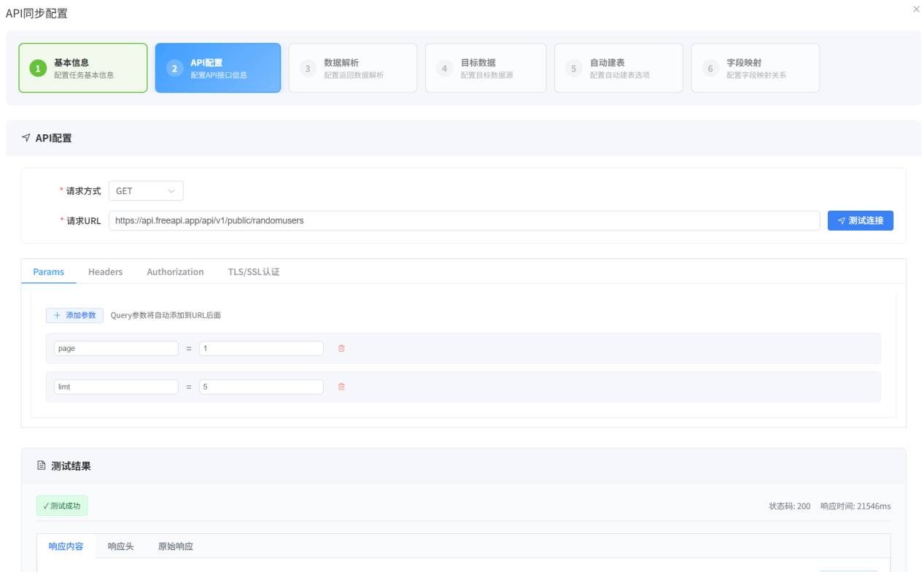This screenshot has height=572, width=924.
Task: Switch to the Headers tab
Action: [x=106, y=271]
